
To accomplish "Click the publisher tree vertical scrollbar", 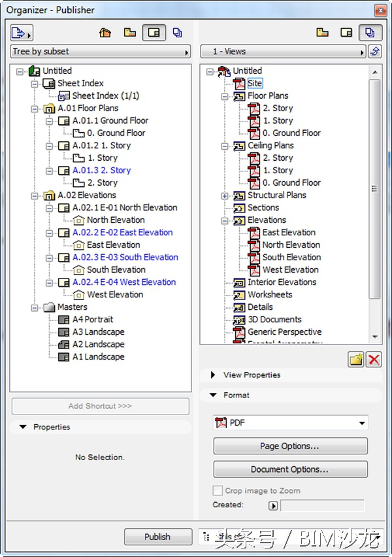I will [x=375, y=190].
